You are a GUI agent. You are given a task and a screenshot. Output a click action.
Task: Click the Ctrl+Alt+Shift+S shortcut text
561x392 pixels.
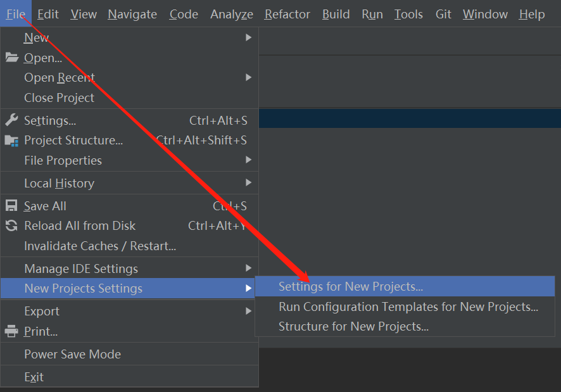(202, 141)
